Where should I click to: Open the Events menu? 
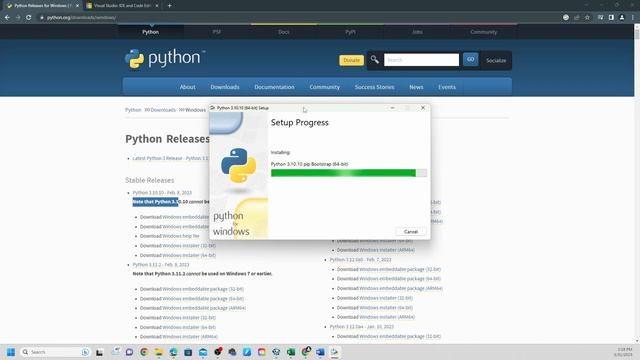[447, 87]
